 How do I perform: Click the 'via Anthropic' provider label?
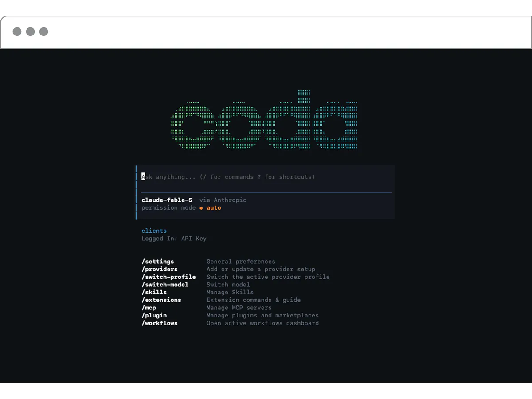(223, 200)
